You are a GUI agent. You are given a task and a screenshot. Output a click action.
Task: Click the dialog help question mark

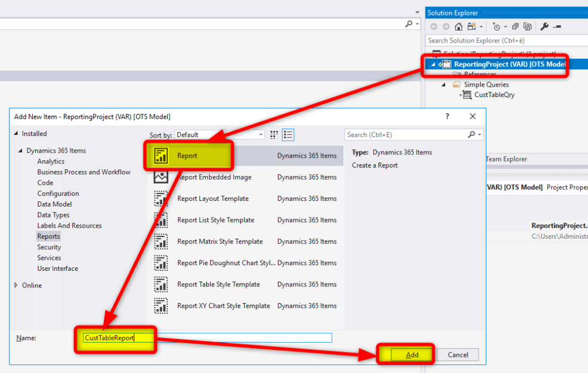[x=447, y=116]
